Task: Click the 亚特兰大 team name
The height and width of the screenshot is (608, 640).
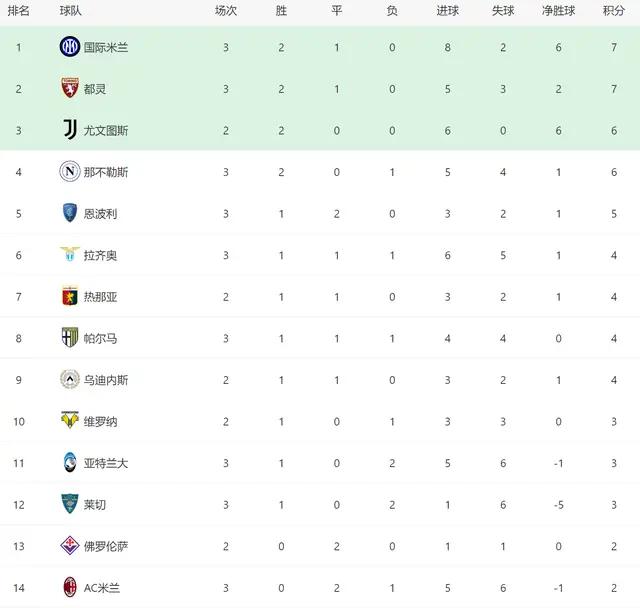Action: (106, 463)
